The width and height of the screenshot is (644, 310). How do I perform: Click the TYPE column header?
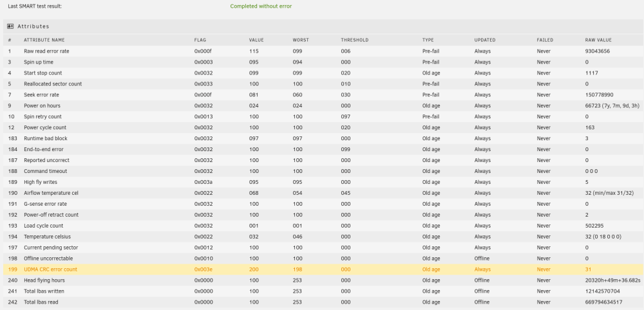tap(428, 40)
